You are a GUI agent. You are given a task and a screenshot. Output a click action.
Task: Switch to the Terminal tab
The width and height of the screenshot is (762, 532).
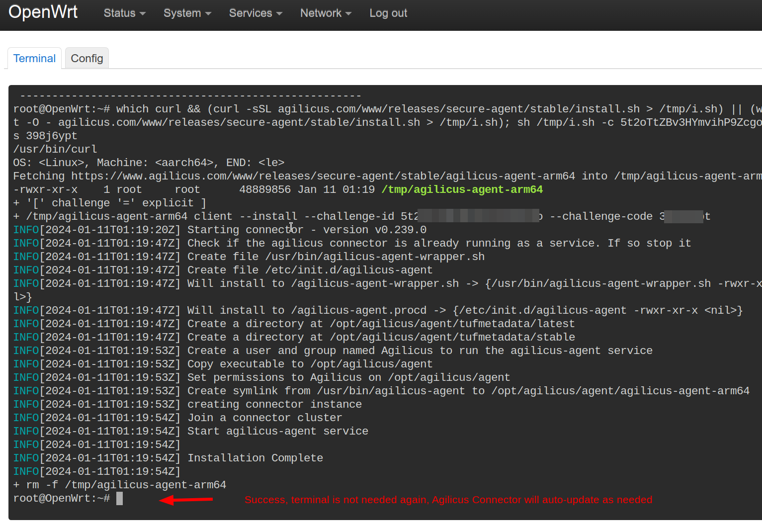pyautogui.click(x=34, y=59)
